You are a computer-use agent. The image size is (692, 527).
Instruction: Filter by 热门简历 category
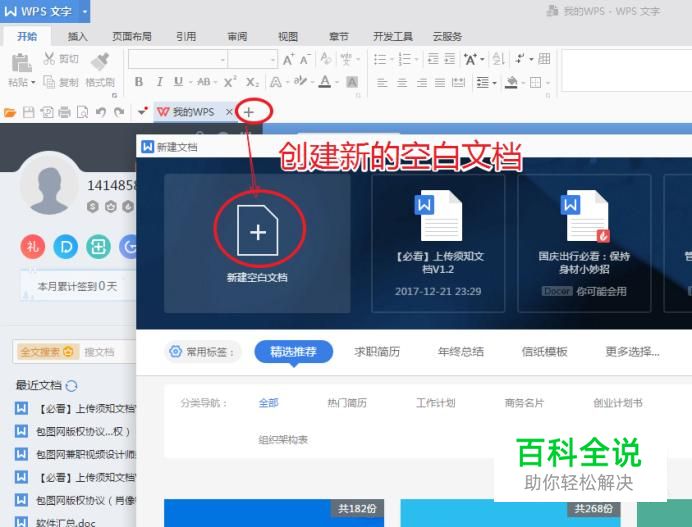coord(347,403)
